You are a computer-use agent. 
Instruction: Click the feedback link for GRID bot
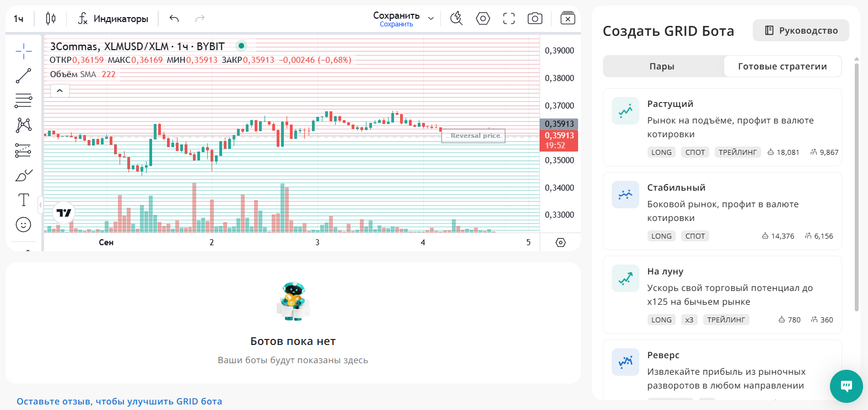pos(119,401)
